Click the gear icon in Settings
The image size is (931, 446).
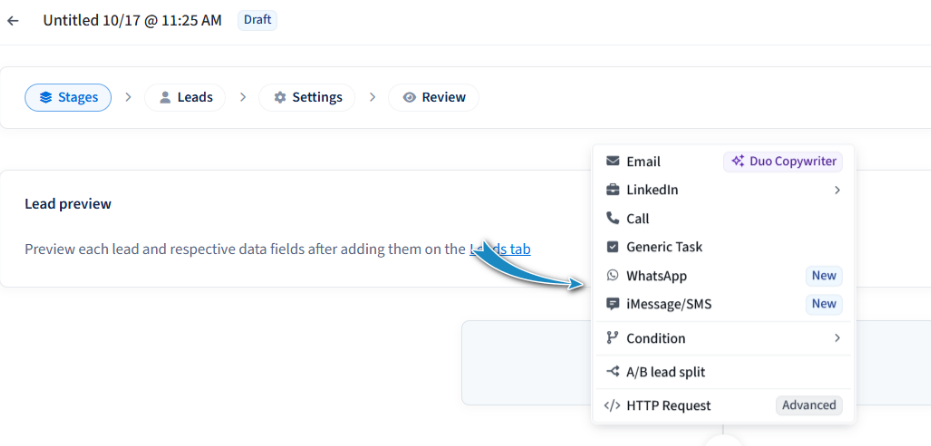(x=280, y=97)
